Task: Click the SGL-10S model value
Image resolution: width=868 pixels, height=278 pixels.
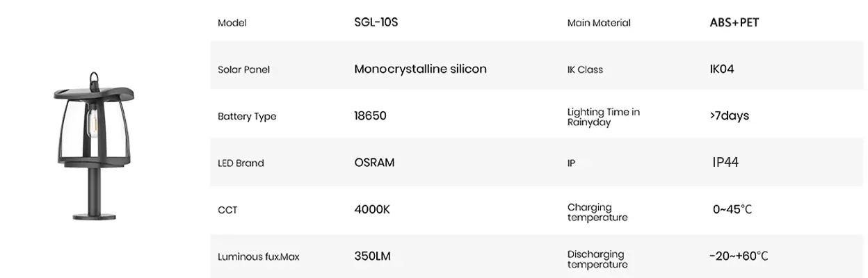Action: (x=376, y=22)
